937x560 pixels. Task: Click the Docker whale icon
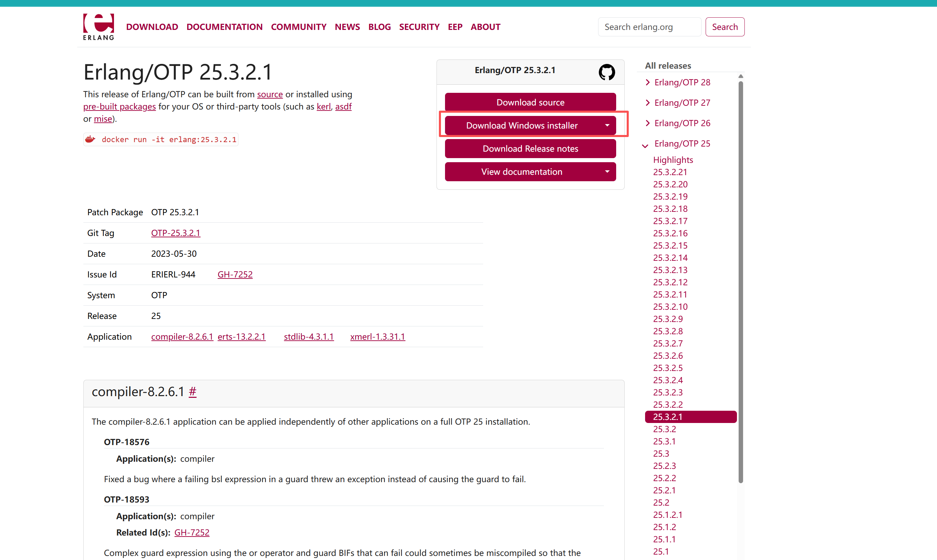point(90,139)
